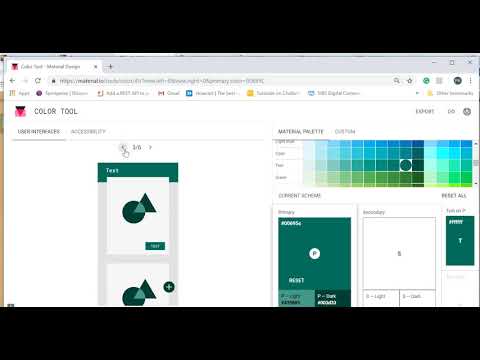
Task: Click the S marker in the Secondary box
Action: (x=399, y=254)
